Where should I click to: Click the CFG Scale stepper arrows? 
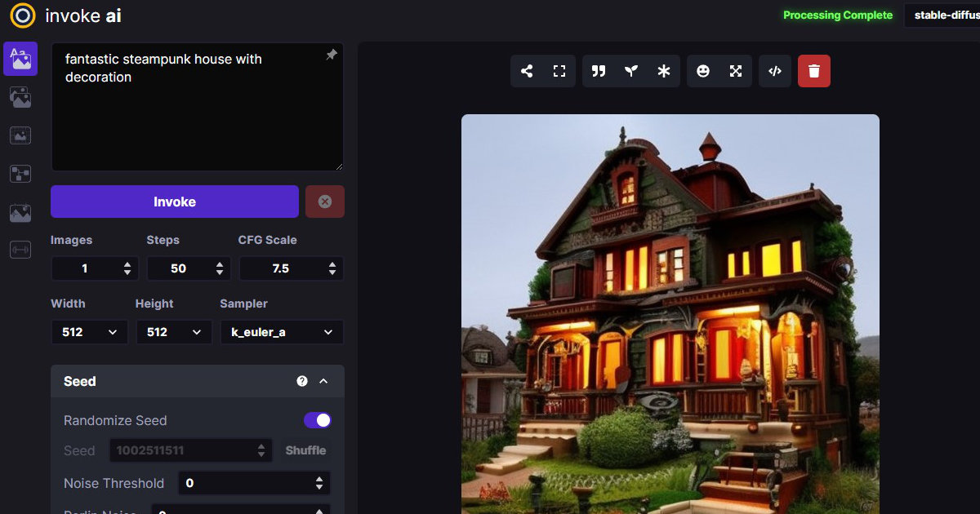tap(332, 268)
